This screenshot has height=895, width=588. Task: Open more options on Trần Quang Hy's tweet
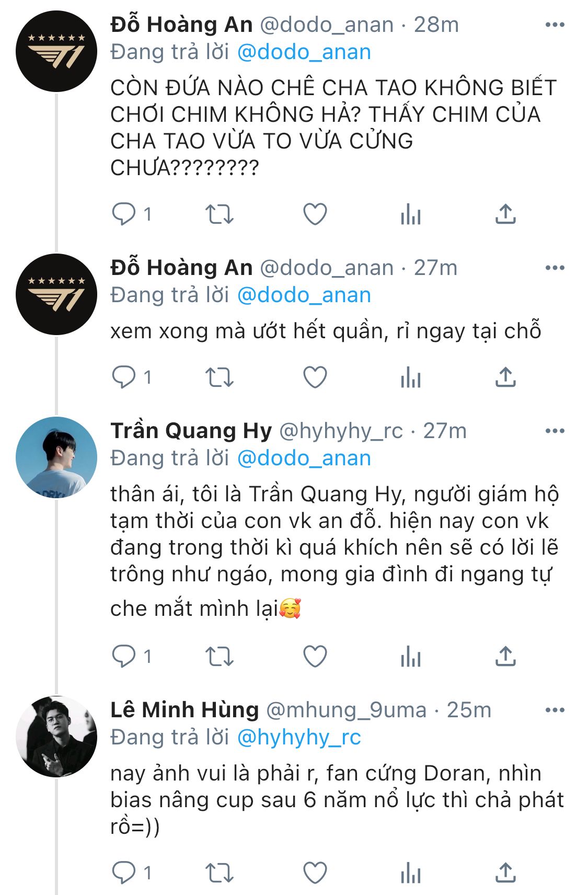coord(555,431)
